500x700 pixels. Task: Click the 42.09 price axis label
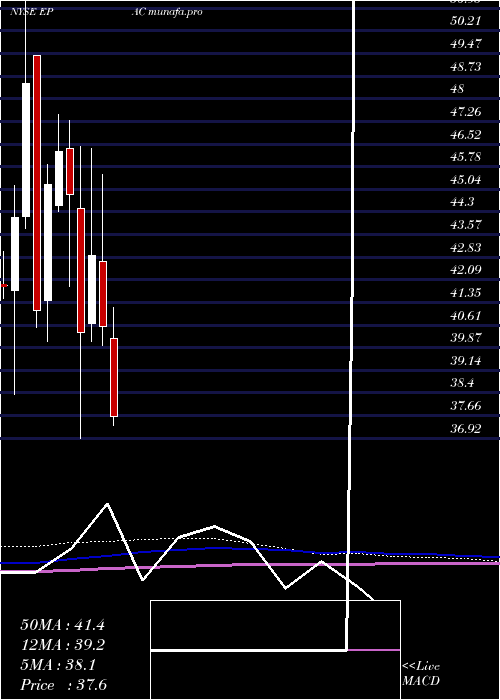466,270
